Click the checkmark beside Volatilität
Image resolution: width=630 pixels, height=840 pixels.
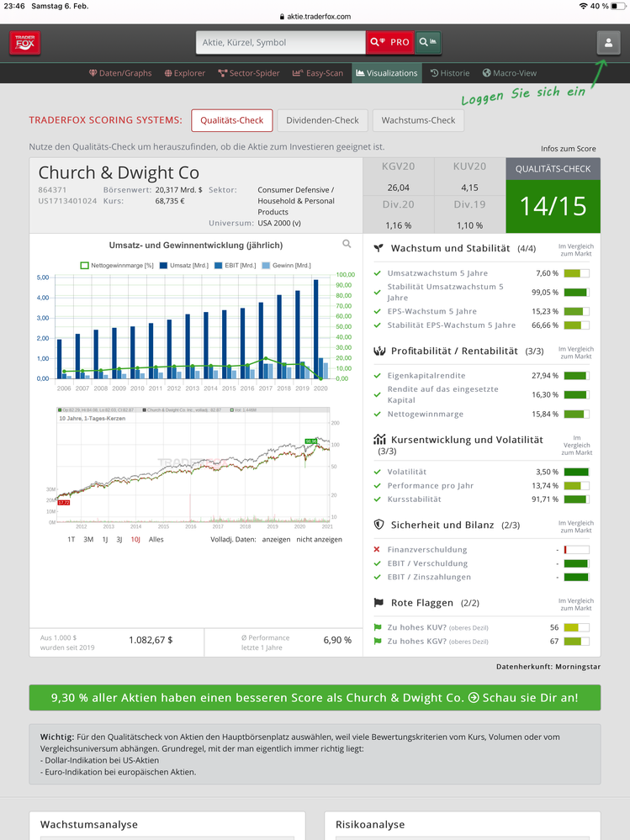[x=377, y=472]
